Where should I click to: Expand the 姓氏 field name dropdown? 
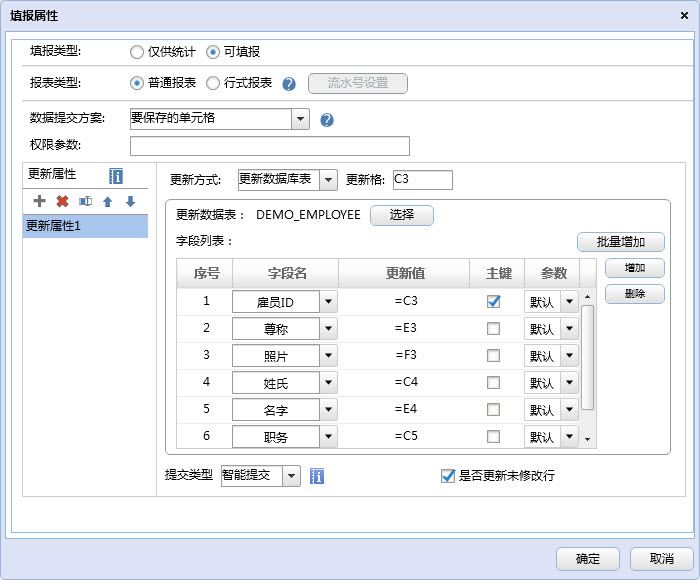(x=328, y=383)
